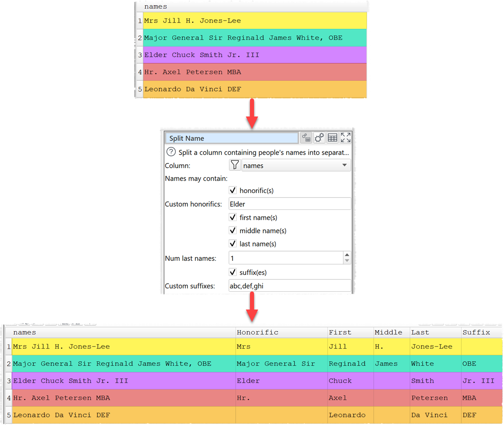Image resolution: width=504 pixels, height=426 pixels.
Task: Click the Split Name title field
Action: tap(231, 138)
